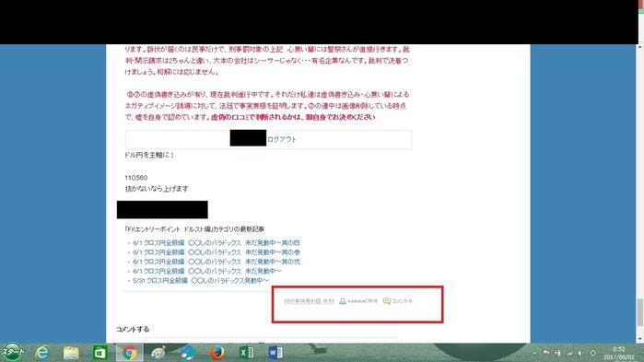Click the 2017年06月01日 post date link
This screenshot has height=362, width=644.
tap(309, 301)
